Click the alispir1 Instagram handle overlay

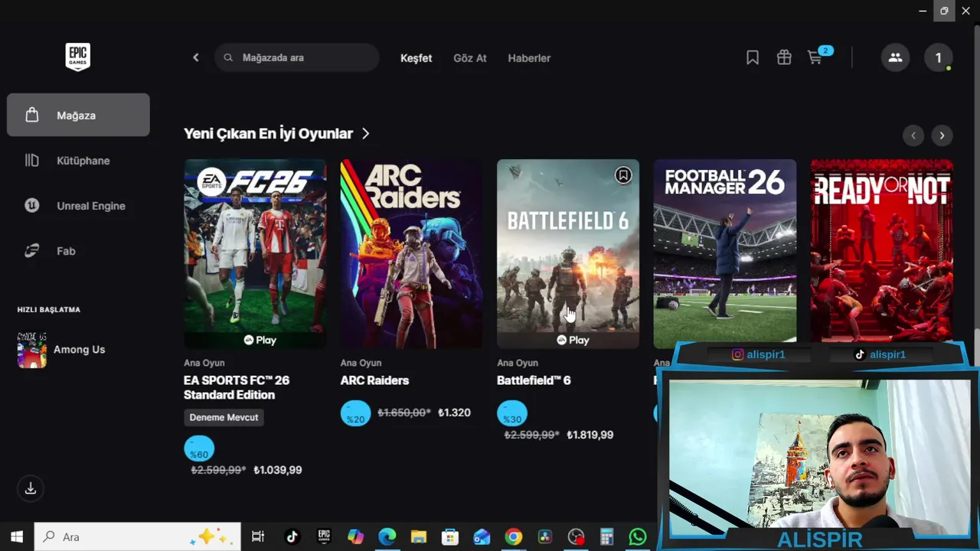758,354
